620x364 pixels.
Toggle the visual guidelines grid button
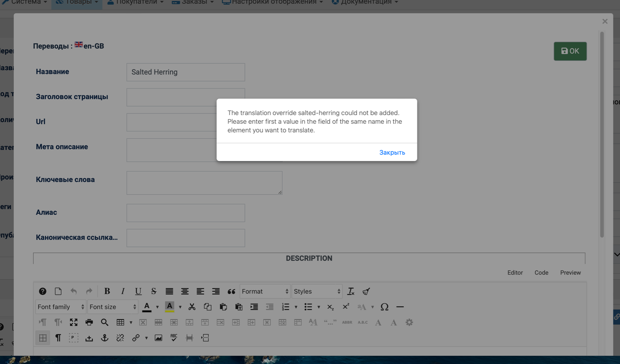43,338
